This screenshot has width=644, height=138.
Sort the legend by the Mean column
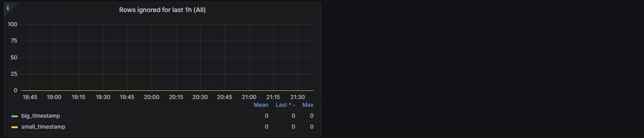tap(261, 105)
